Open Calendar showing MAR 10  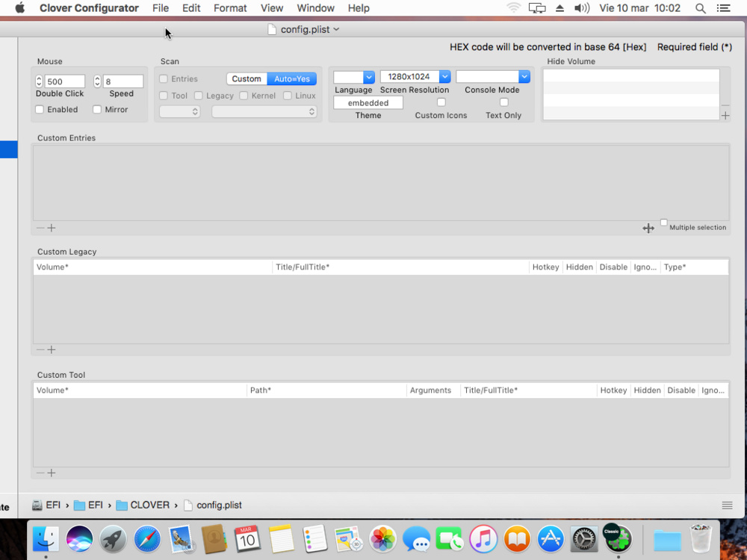(x=247, y=538)
